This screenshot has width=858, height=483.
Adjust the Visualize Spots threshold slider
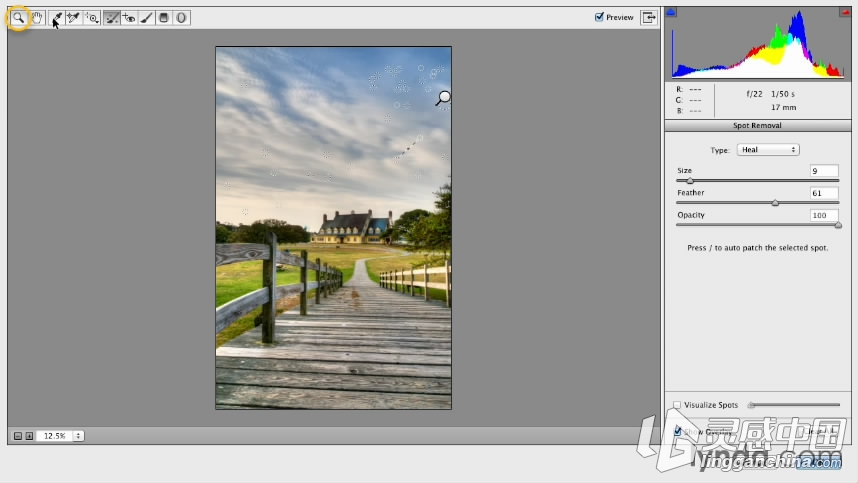(x=752, y=405)
